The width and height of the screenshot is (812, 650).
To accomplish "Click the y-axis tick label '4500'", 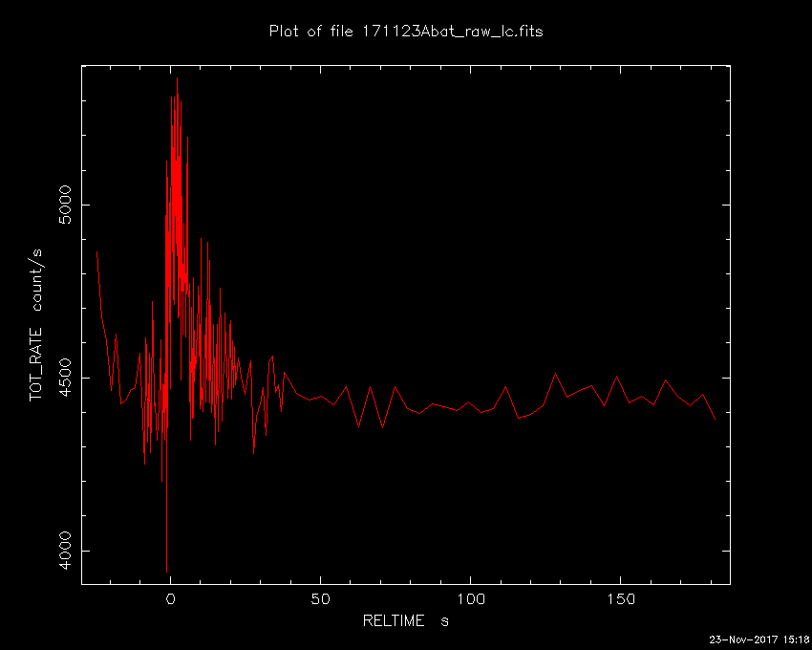I will coord(65,378).
